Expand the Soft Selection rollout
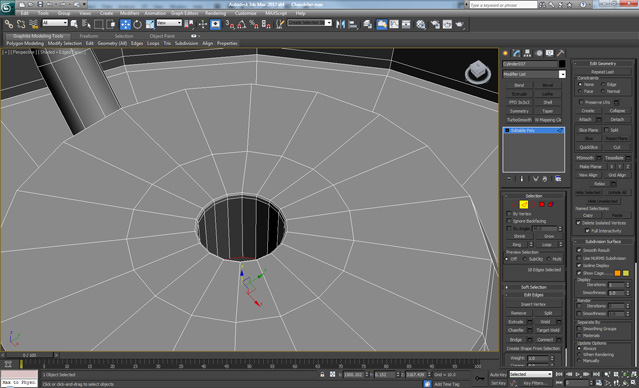 coord(533,287)
